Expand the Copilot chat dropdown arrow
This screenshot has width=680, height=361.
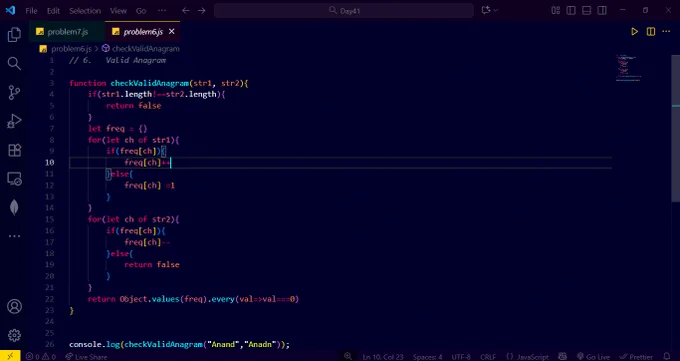coord(496,10)
